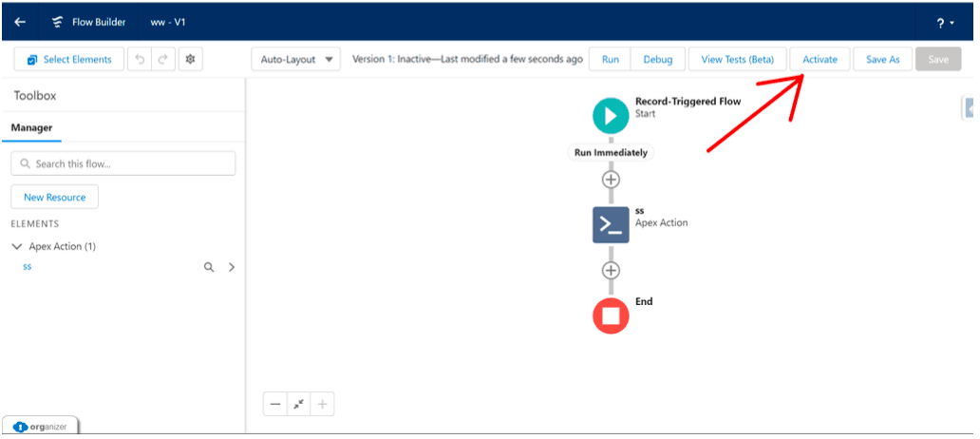Click the teal Start play icon
This screenshot has height=439, width=980.
(611, 115)
